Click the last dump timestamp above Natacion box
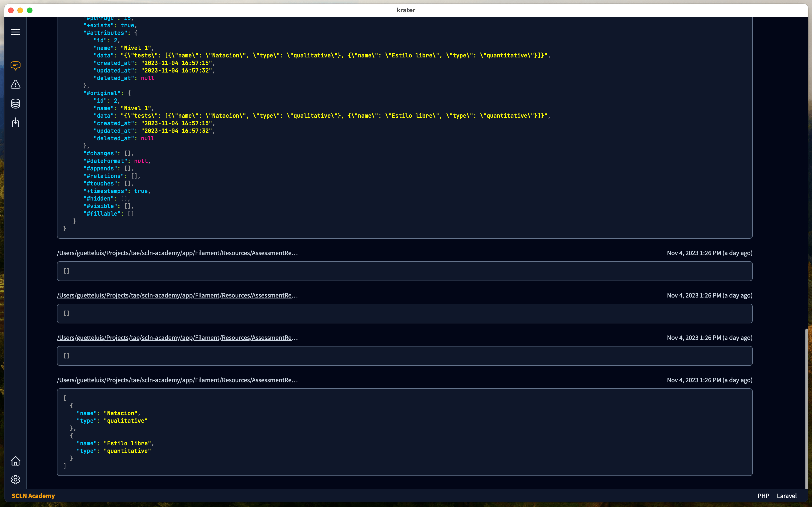The width and height of the screenshot is (812, 507). pyautogui.click(x=709, y=380)
